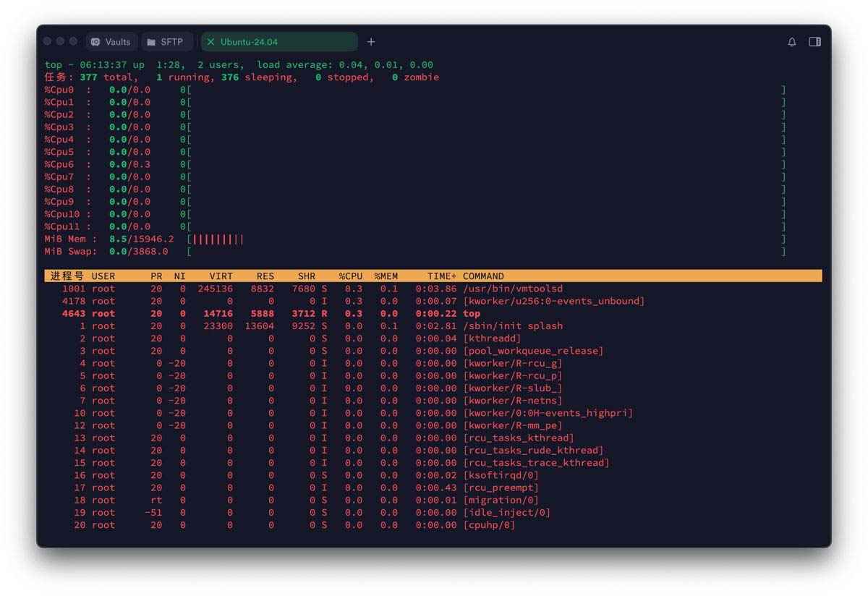868x596 pixels.
Task: Click the green fullscreen window light
Action: [x=74, y=41]
